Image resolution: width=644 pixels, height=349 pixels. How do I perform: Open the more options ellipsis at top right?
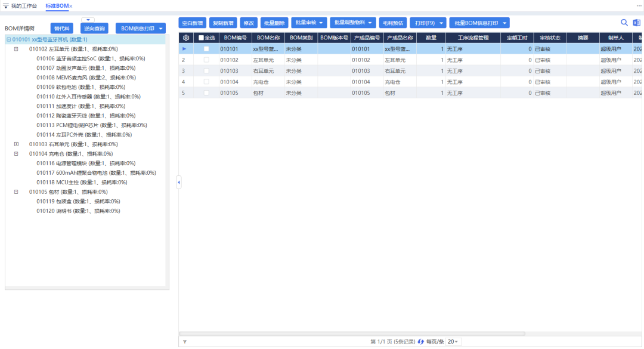pos(639,6)
